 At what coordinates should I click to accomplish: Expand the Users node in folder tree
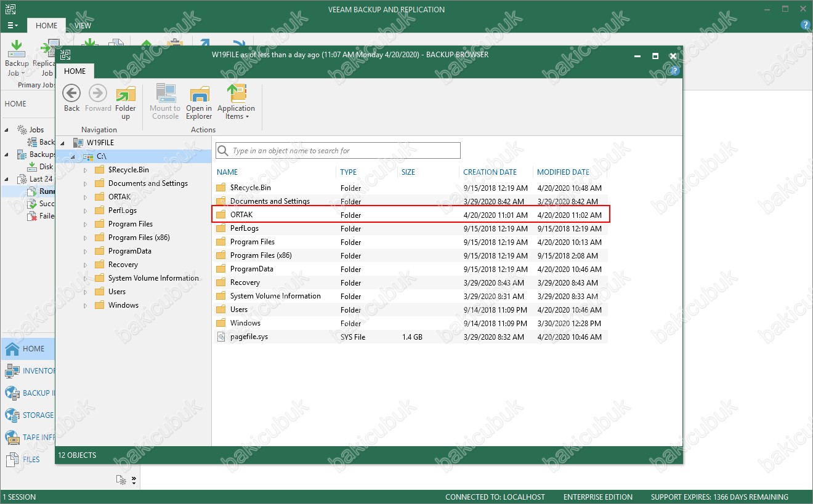tap(85, 292)
